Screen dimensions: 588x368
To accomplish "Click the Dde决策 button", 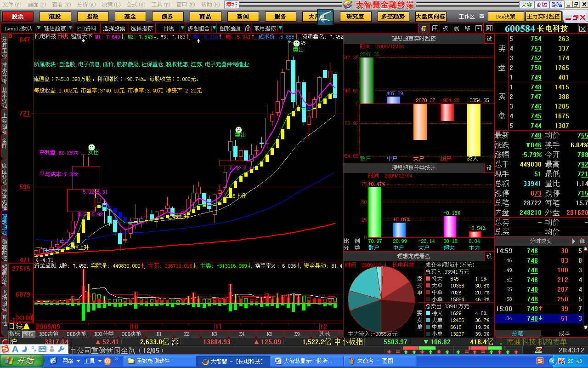I will point(505,17).
